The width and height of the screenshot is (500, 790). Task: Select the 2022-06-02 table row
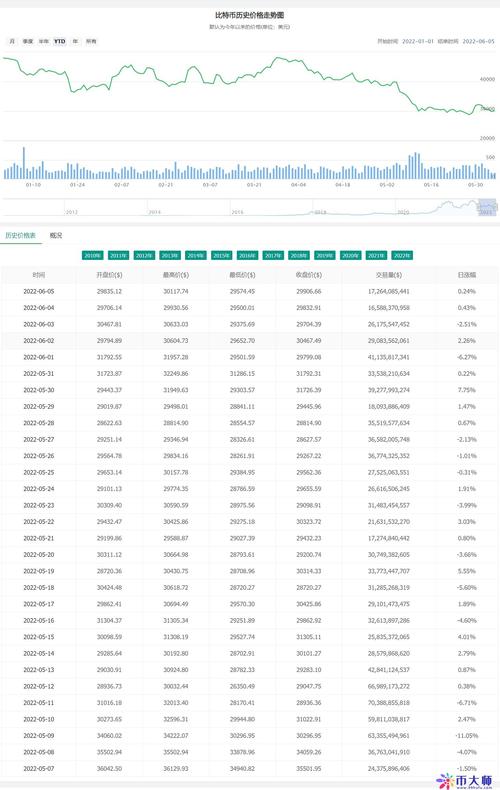[x=250, y=341]
